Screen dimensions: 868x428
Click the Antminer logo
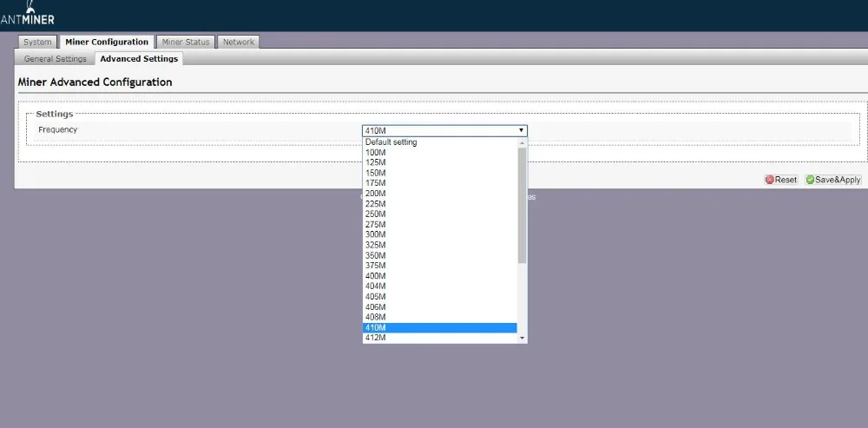point(28,13)
